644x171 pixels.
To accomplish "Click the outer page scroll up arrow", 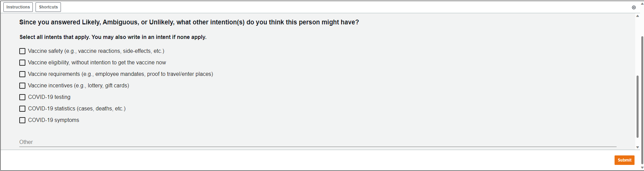I will pos(642,3).
